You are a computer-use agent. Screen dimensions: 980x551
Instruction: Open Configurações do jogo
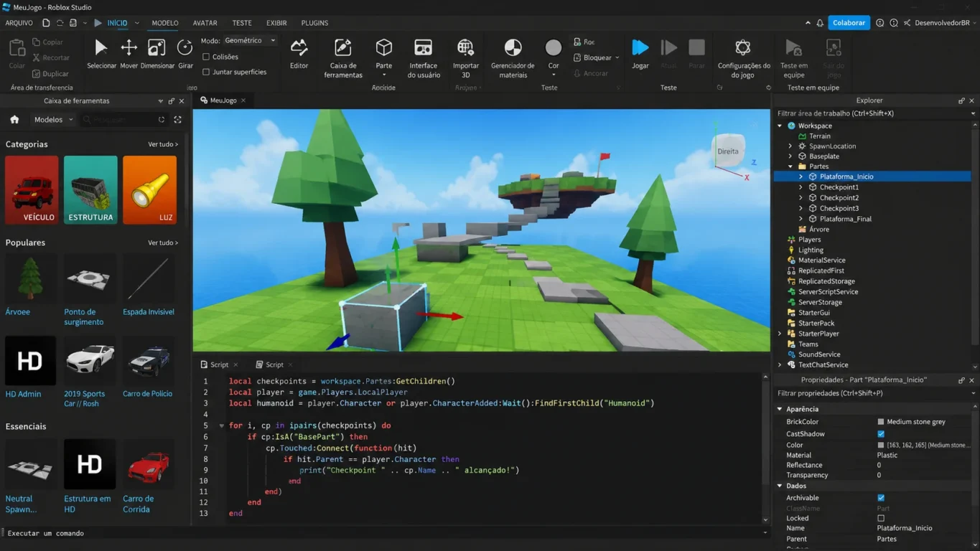(x=743, y=57)
